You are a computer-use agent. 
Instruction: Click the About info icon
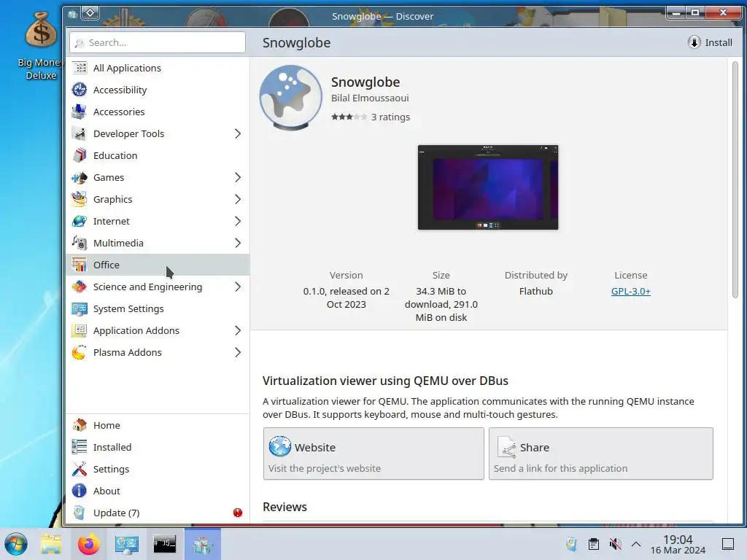coord(80,491)
